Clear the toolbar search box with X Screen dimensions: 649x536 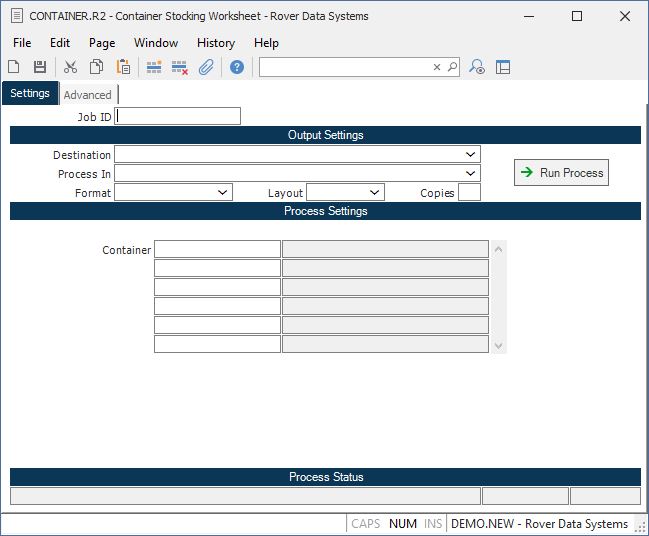pos(437,67)
